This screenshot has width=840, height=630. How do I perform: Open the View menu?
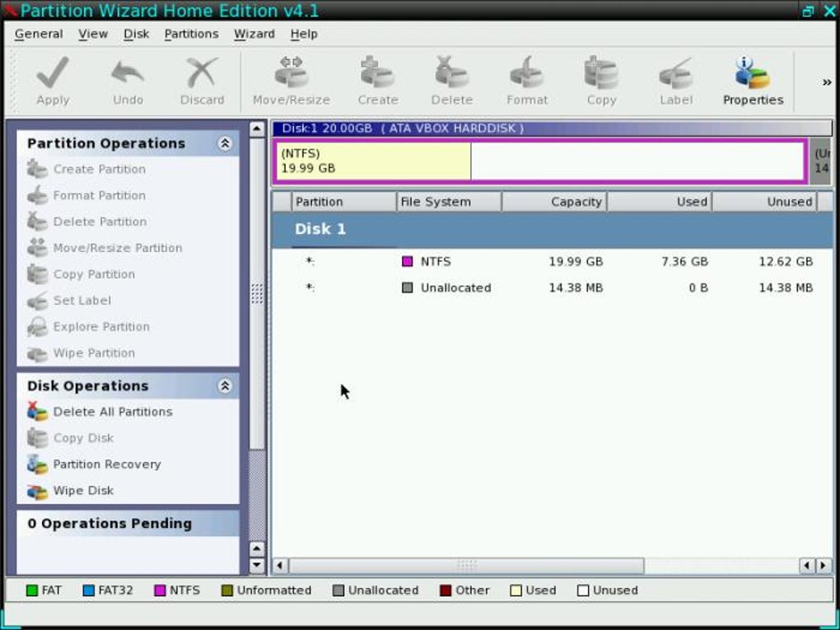point(93,34)
